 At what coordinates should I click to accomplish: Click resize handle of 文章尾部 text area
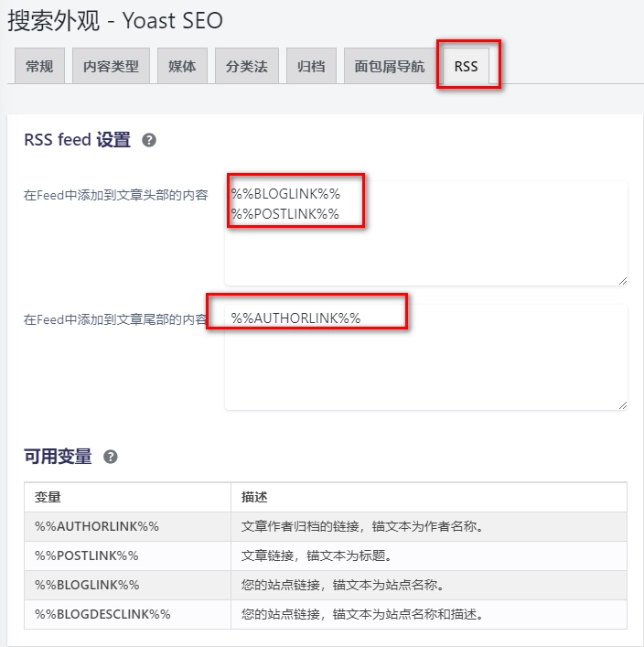(x=623, y=405)
